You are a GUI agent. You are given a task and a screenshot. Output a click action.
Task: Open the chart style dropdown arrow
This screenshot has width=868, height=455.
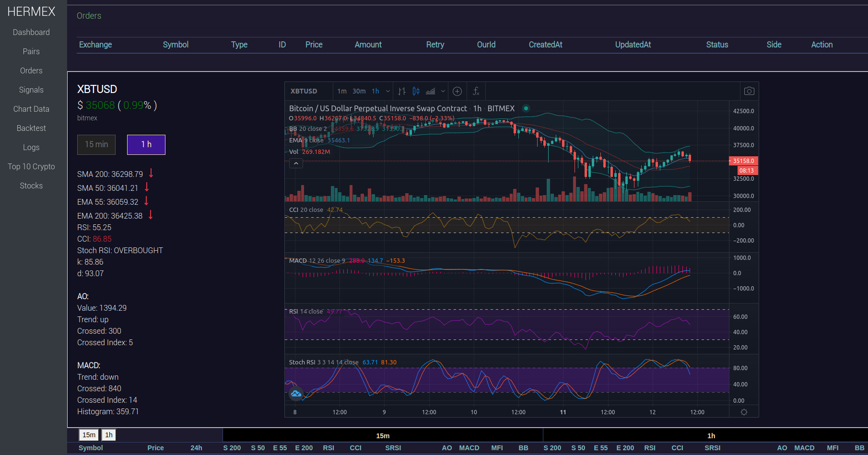click(443, 91)
